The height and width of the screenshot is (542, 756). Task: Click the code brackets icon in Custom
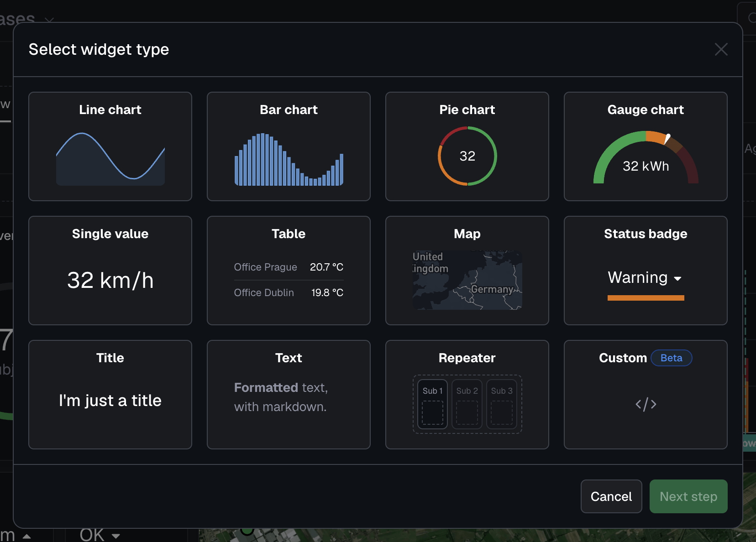tap(646, 404)
